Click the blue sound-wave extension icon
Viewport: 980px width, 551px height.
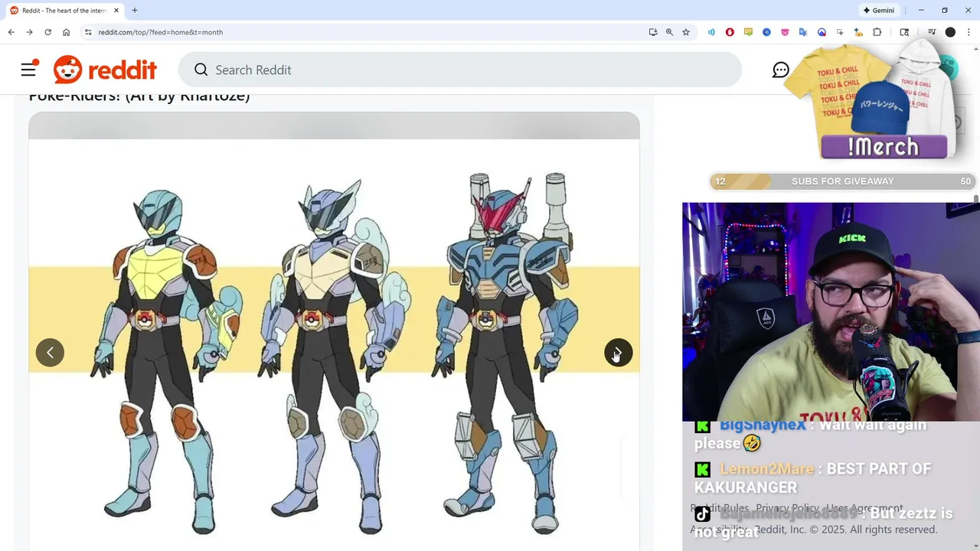coord(711,32)
